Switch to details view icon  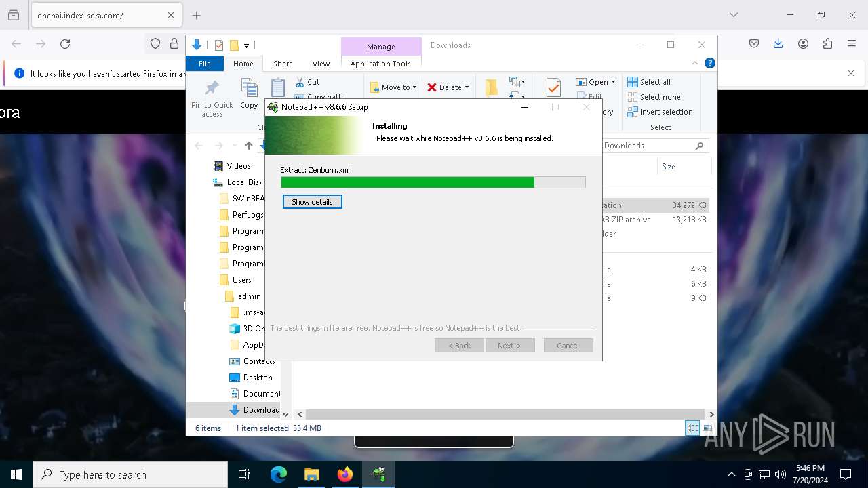click(x=692, y=428)
